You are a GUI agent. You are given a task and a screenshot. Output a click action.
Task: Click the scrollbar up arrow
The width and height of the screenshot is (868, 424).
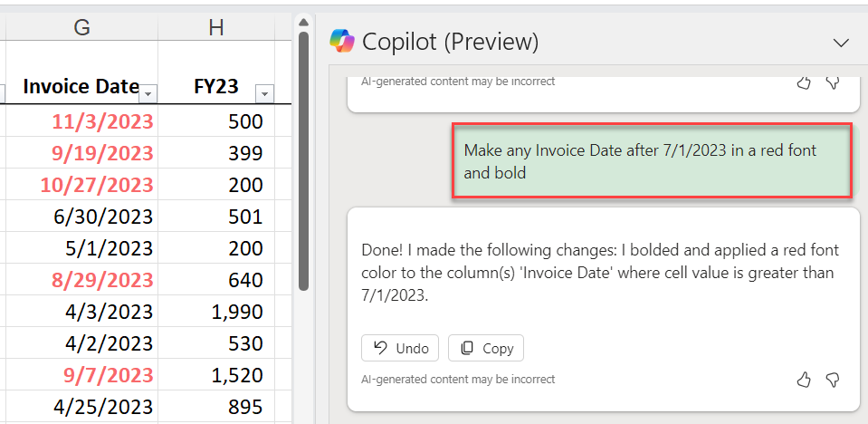(303, 23)
